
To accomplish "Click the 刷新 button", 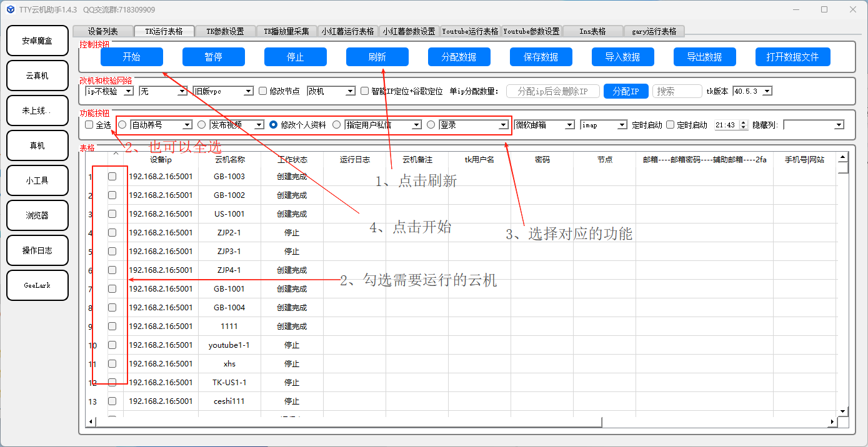I will coord(377,57).
